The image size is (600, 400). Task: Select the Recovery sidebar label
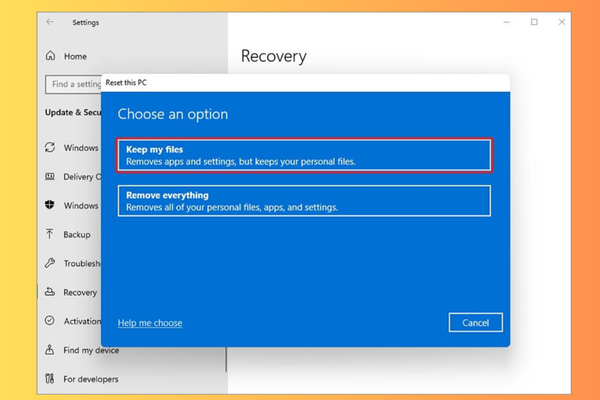(x=80, y=292)
